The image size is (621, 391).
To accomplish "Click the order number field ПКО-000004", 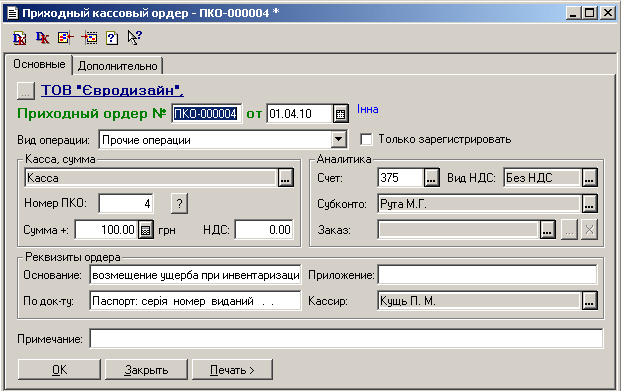I will click(x=206, y=114).
